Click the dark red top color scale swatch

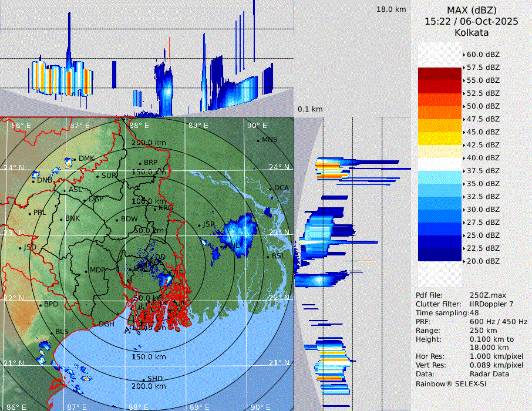440,74
